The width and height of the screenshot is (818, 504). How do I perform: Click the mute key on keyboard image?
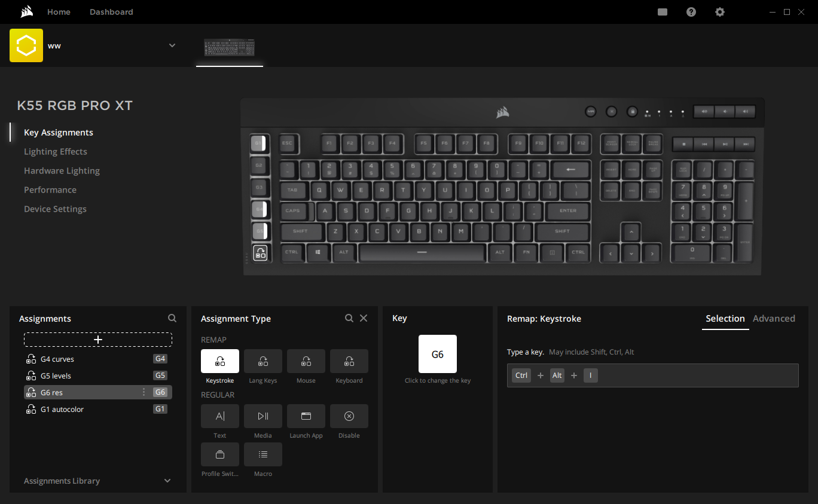[x=704, y=111]
